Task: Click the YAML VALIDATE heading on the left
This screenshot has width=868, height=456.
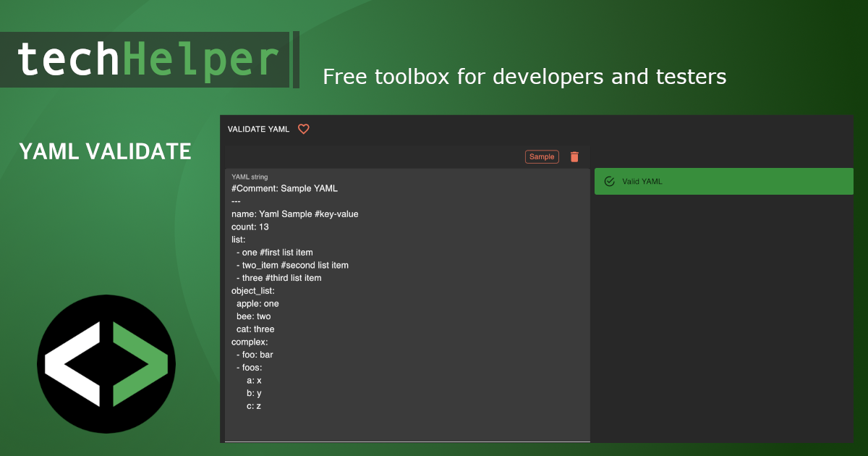Action: 105,152
